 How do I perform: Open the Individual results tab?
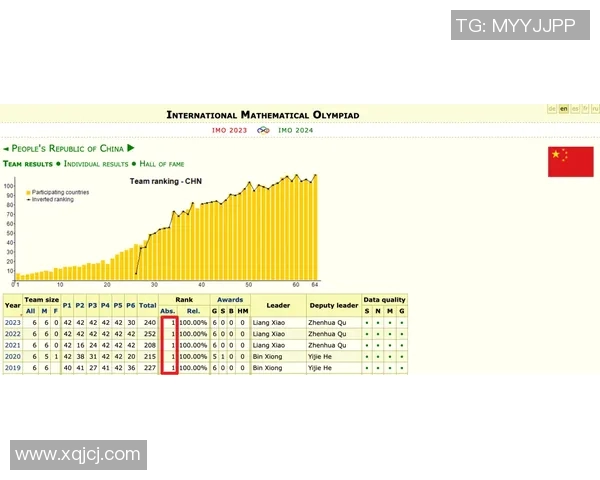[96, 163]
